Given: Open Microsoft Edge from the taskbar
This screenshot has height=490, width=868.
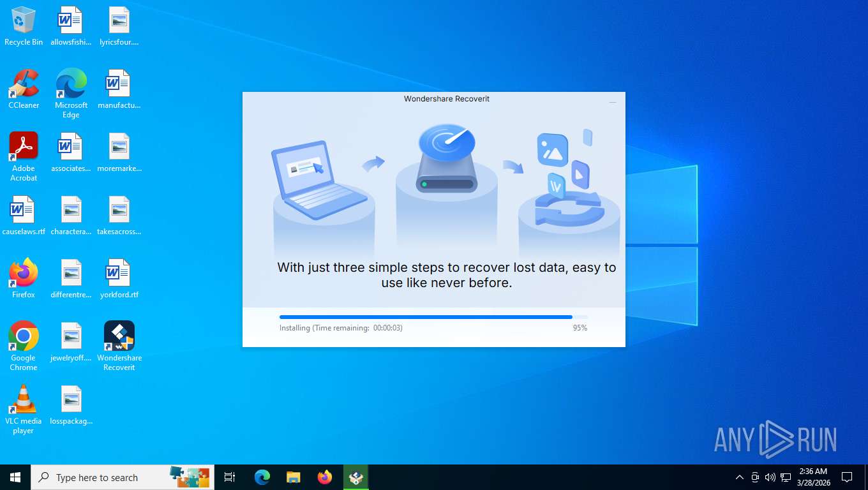Looking at the screenshot, I should [262, 477].
